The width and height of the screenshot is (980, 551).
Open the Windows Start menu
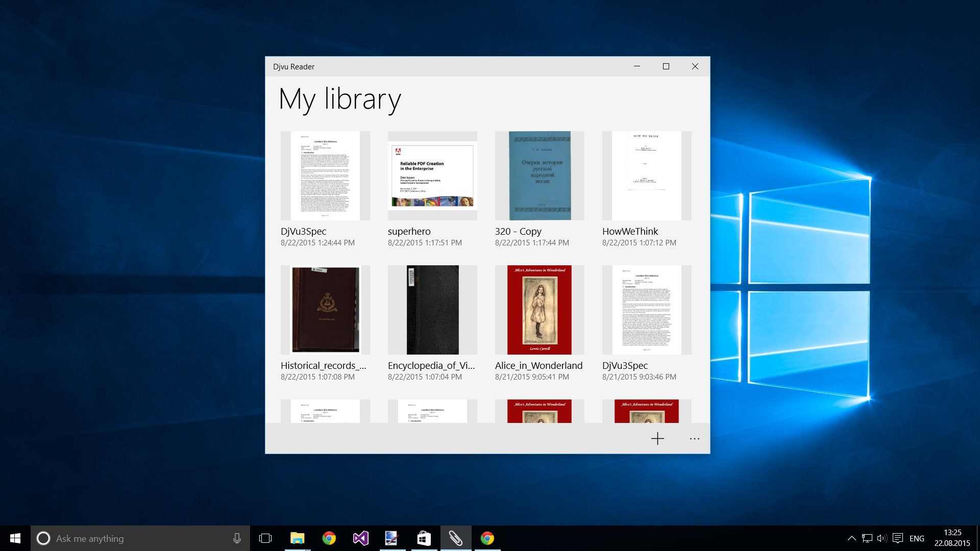(15, 538)
